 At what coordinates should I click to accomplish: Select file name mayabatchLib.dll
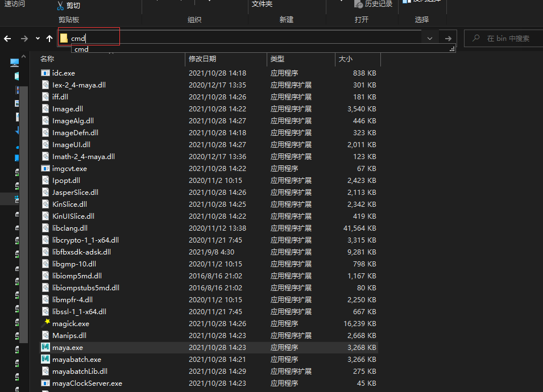(x=80, y=371)
